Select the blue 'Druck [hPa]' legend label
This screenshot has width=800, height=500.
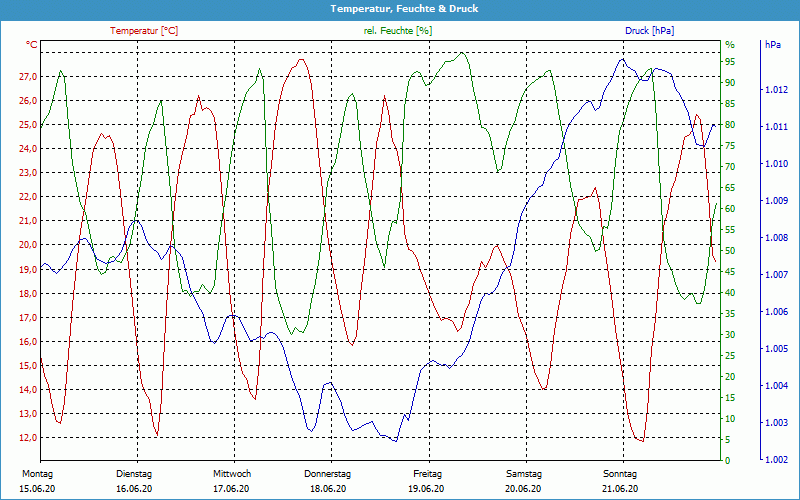tap(649, 31)
